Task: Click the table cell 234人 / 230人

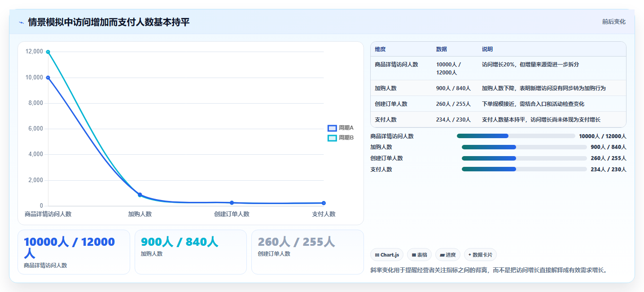Action: (x=453, y=120)
